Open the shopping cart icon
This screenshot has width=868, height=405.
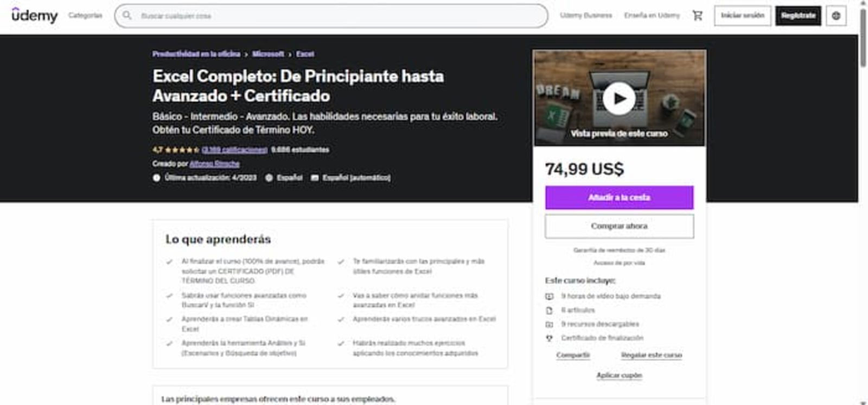(698, 16)
